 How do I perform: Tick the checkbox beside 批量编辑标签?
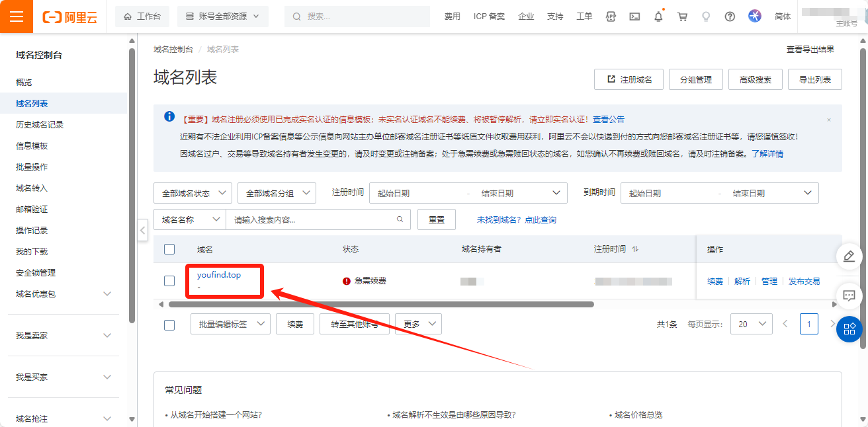[169, 325]
